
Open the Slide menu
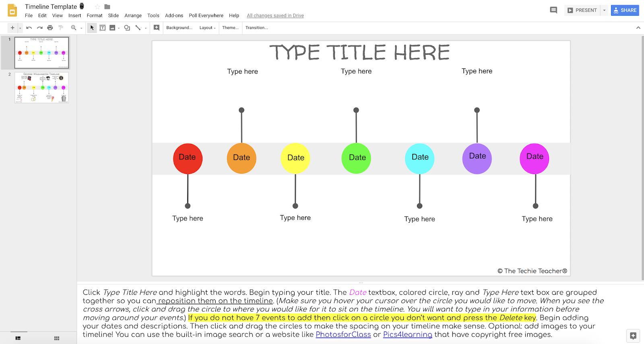pyautogui.click(x=114, y=15)
